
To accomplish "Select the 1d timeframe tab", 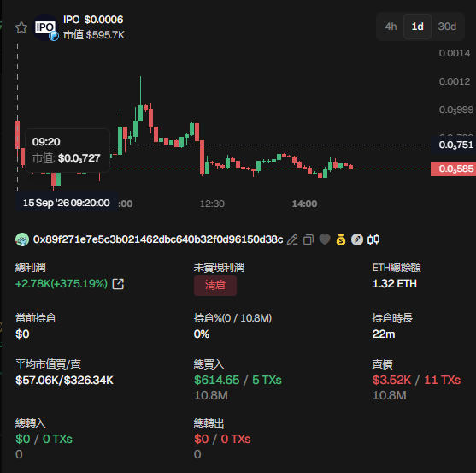I will 417,27.
